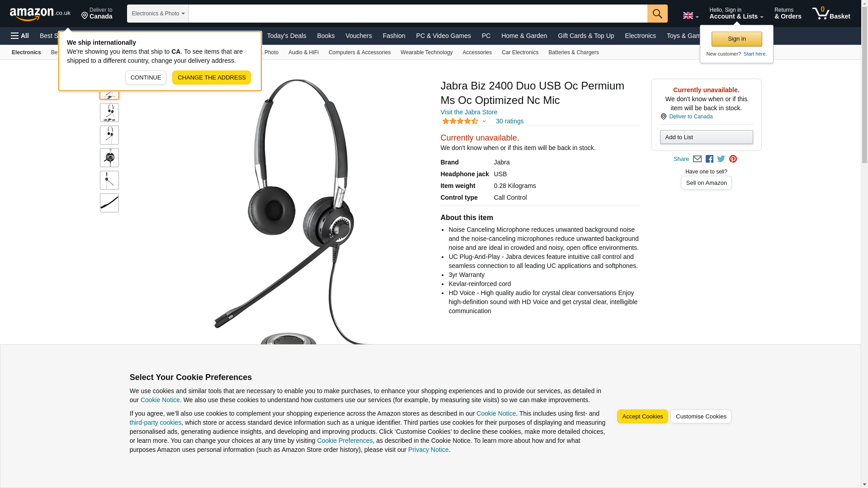Open the Add to List dropdown

pos(706,137)
